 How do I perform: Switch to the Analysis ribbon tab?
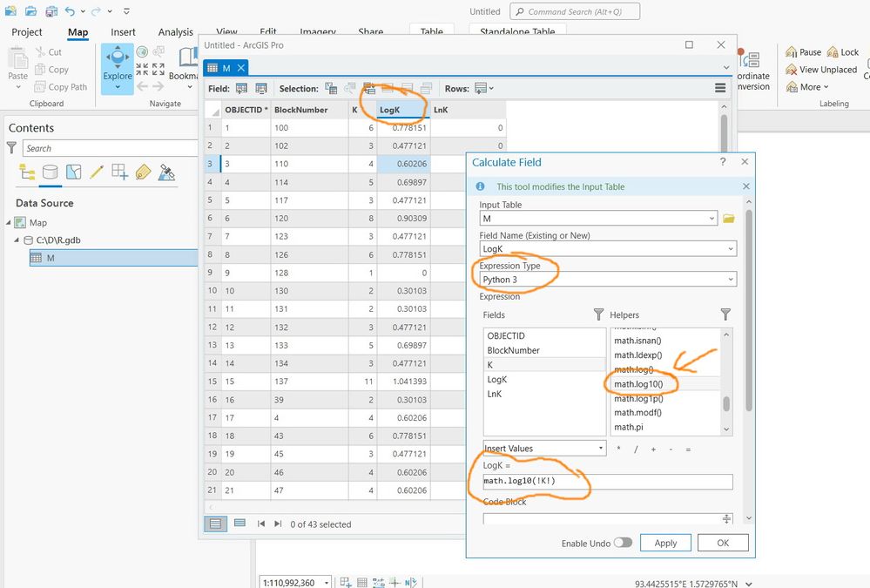(x=175, y=32)
